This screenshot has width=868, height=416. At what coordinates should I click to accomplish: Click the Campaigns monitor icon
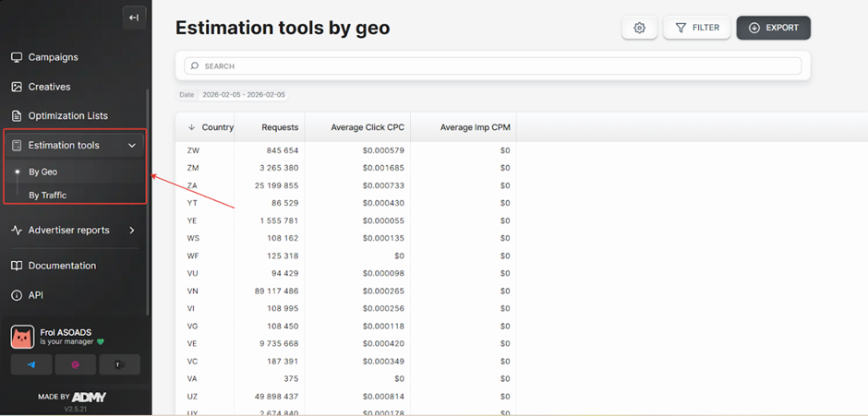(17, 57)
